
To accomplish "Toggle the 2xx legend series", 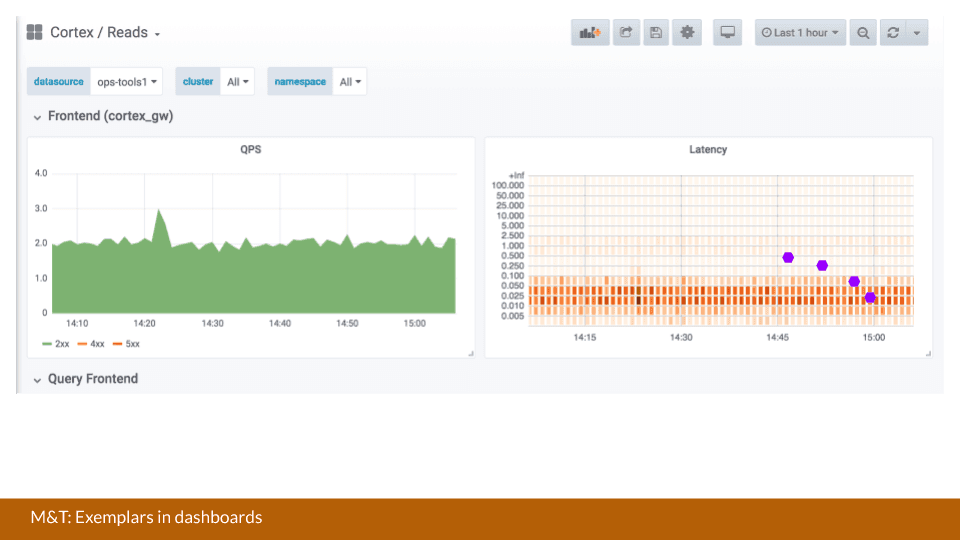I will (56, 344).
